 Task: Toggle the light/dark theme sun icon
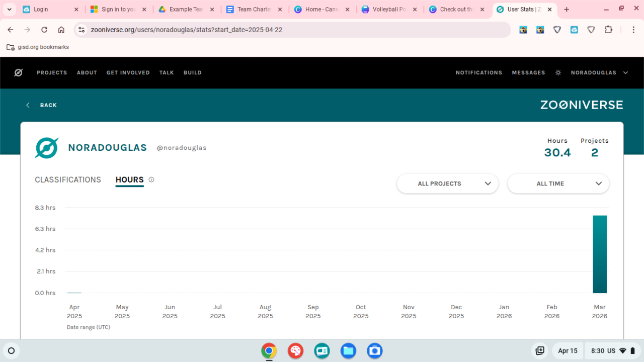(x=558, y=72)
